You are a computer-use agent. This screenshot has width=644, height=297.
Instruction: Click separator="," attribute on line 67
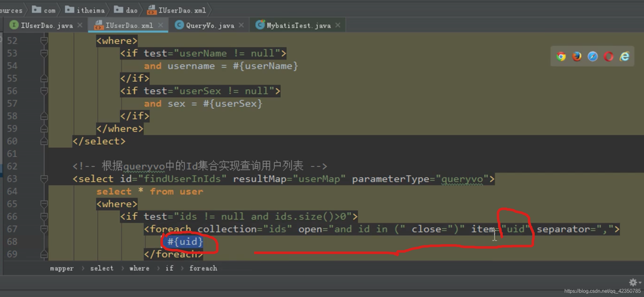[575, 229]
